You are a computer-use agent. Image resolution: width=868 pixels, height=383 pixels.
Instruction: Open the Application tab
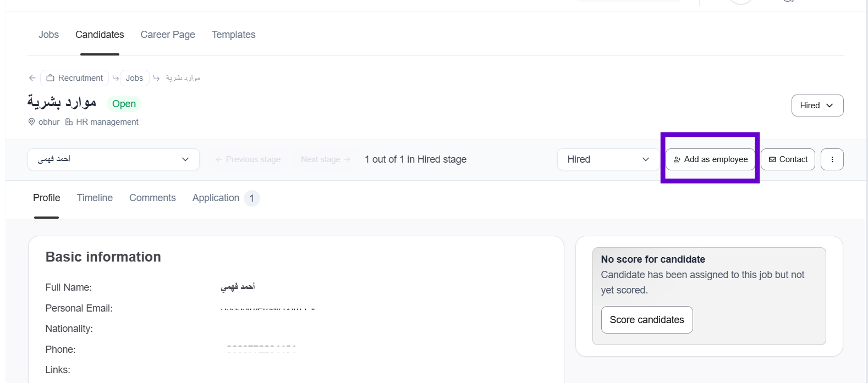click(216, 198)
